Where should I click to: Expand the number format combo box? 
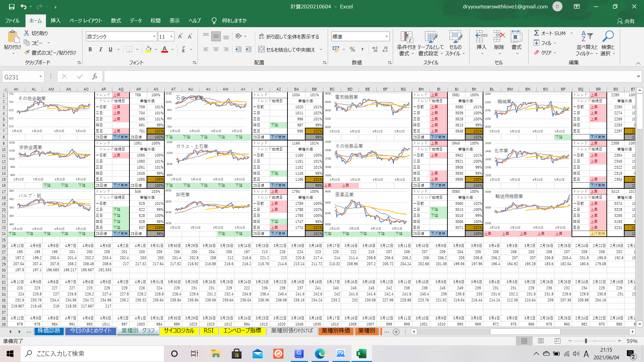click(x=387, y=37)
